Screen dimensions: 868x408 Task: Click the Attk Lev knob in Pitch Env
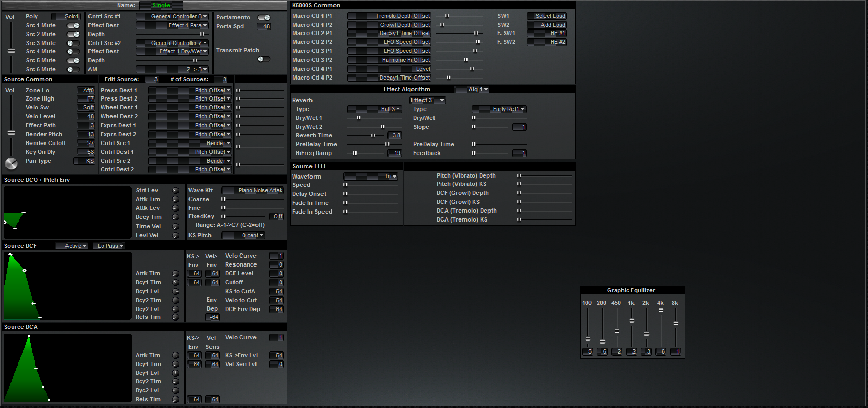175,208
